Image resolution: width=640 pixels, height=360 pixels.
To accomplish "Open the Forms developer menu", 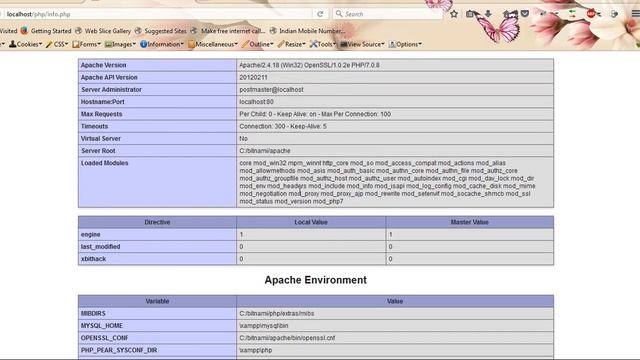I will coord(86,44).
